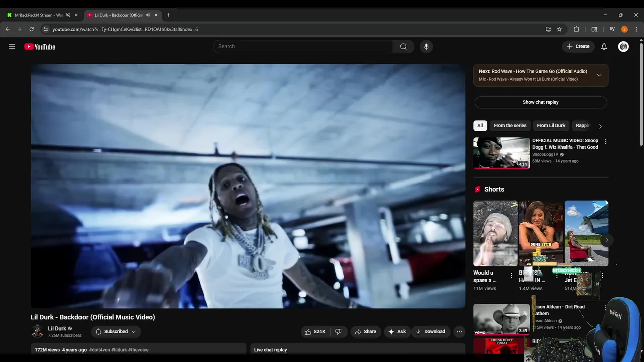The width and height of the screenshot is (644, 362).
Task: Open the Lil Durk channel name link
Action: [57, 329]
